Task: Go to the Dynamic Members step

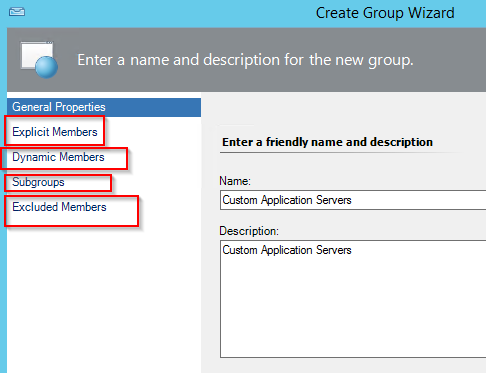Action: pos(58,157)
